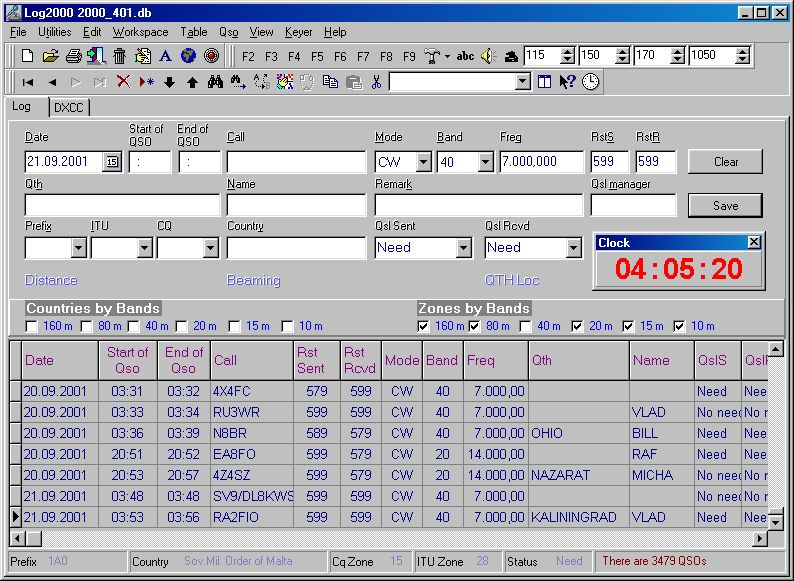Open the Prefix dropdown
The height and width of the screenshot is (581, 794).
pyautogui.click(x=78, y=248)
